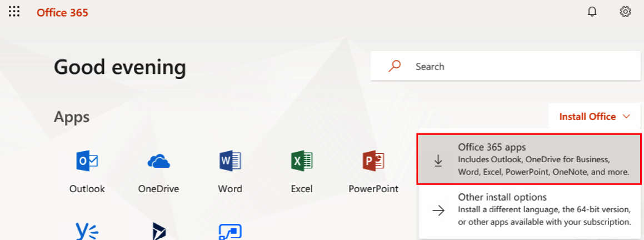
Task: Open the Excel app
Action: (x=302, y=161)
